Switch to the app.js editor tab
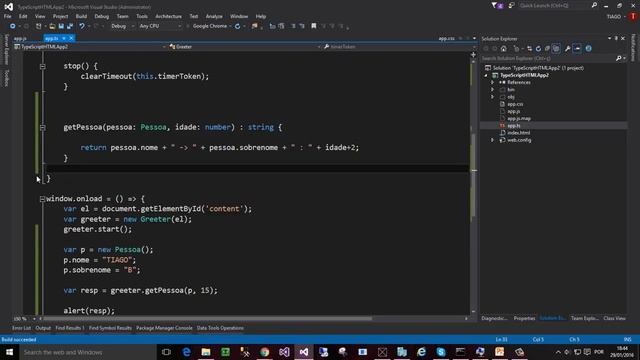The image size is (640, 360). (20, 38)
